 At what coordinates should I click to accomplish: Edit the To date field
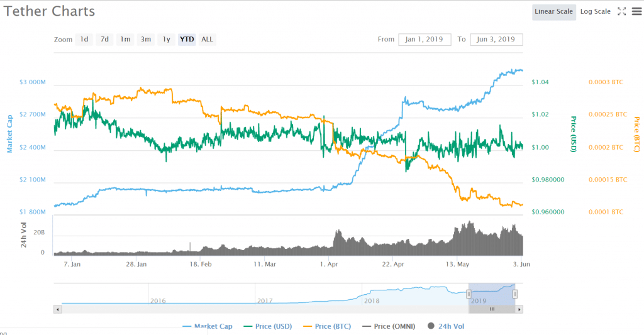point(496,39)
